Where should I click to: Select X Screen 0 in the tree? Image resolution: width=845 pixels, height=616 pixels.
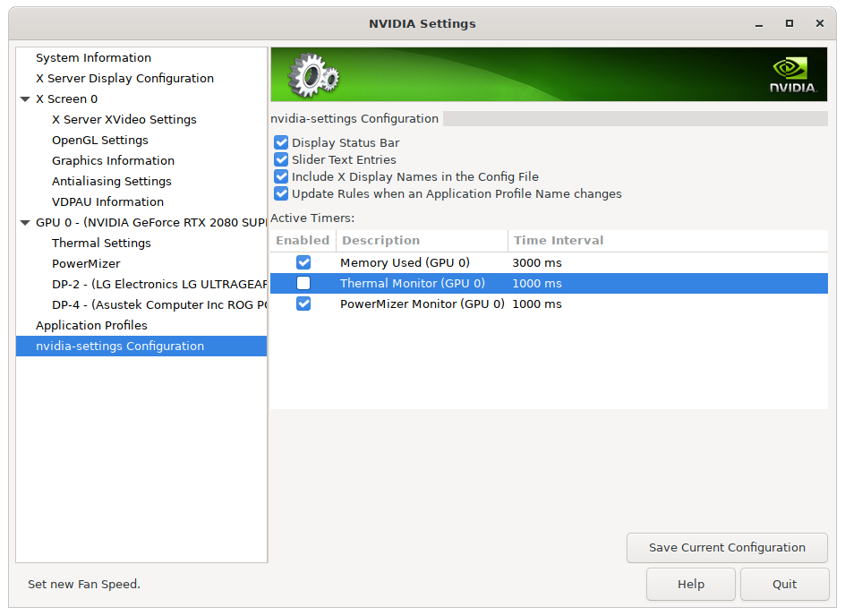[67, 99]
